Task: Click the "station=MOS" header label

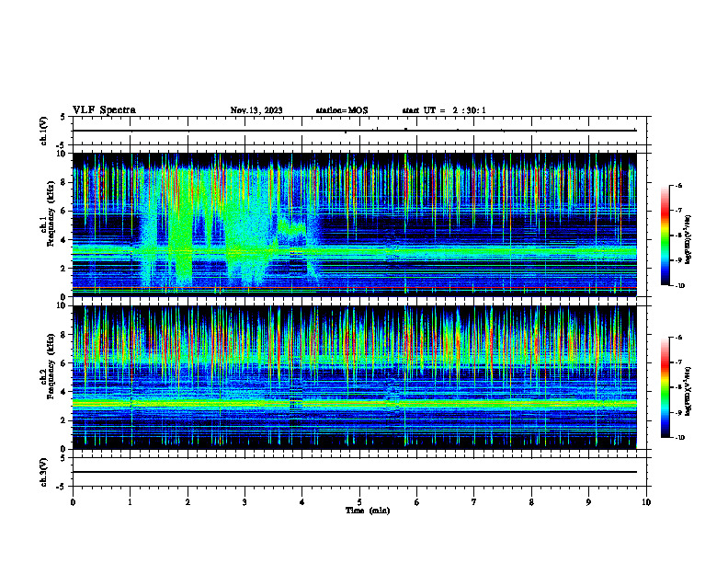Action: [342, 110]
